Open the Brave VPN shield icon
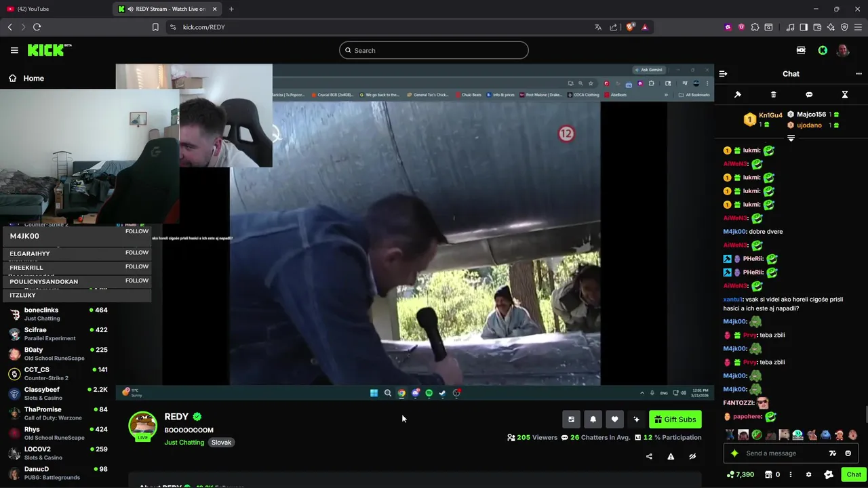 coord(844,27)
